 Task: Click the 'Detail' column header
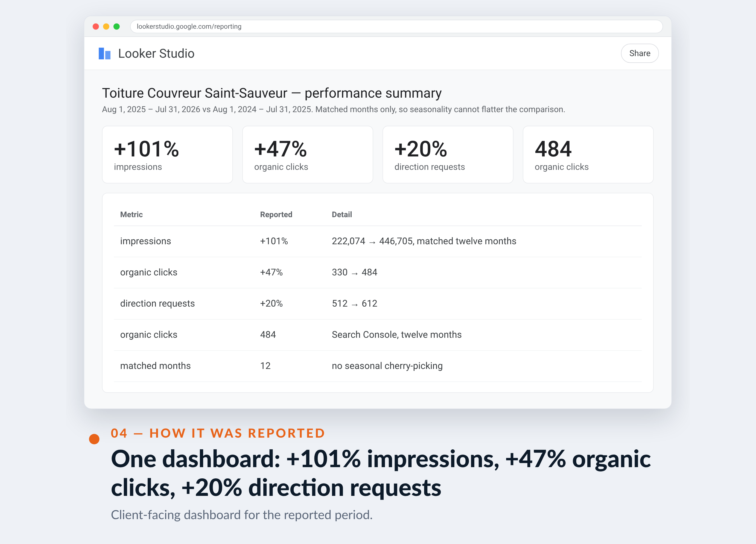point(342,214)
